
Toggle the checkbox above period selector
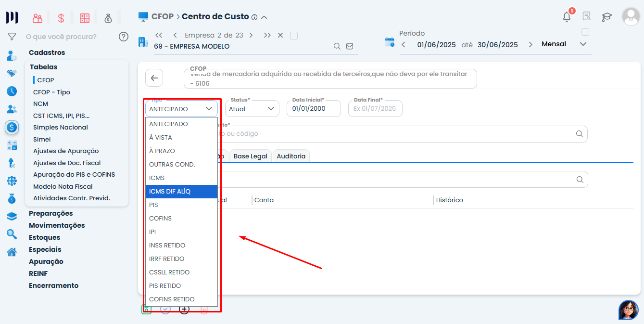pyautogui.click(x=585, y=32)
